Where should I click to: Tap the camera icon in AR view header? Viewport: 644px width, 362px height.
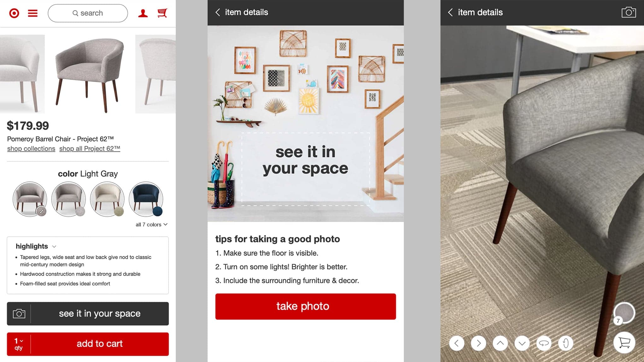(629, 12)
